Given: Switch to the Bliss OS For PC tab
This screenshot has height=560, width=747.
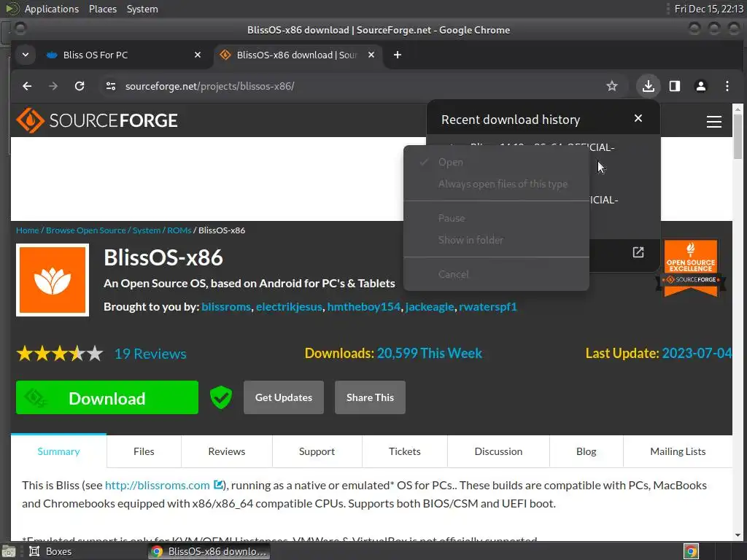Looking at the screenshot, I should click(124, 55).
